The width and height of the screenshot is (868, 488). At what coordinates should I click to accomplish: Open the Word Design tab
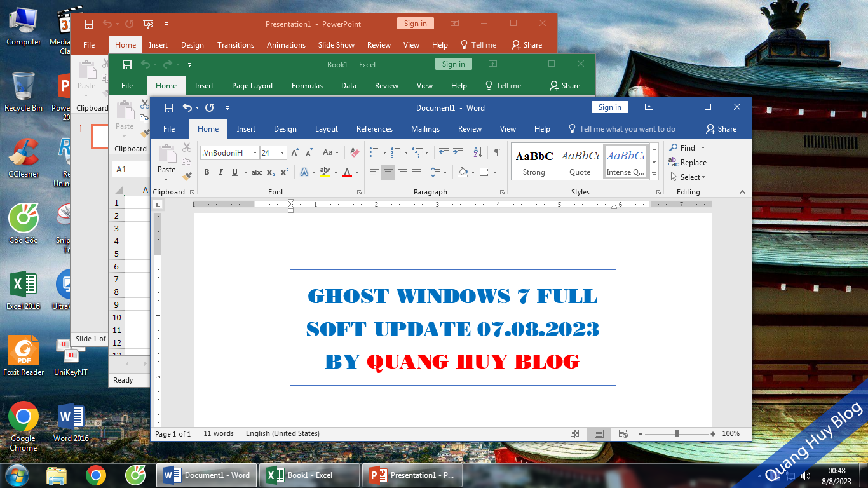tap(285, 128)
